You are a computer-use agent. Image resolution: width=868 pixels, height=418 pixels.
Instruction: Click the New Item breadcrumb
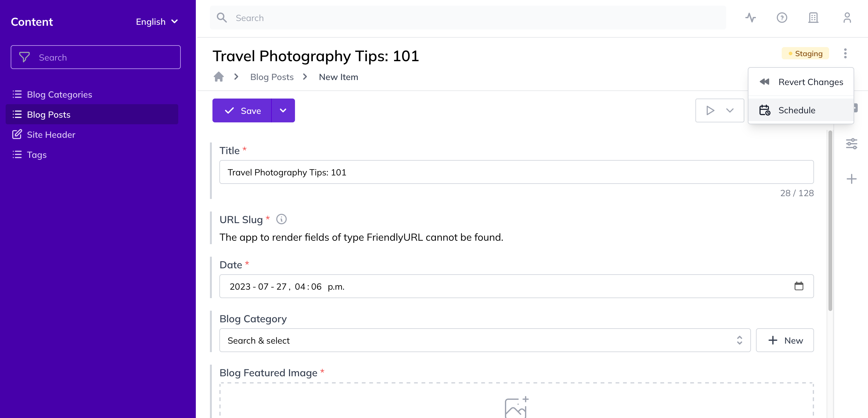[x=338, y=77]
